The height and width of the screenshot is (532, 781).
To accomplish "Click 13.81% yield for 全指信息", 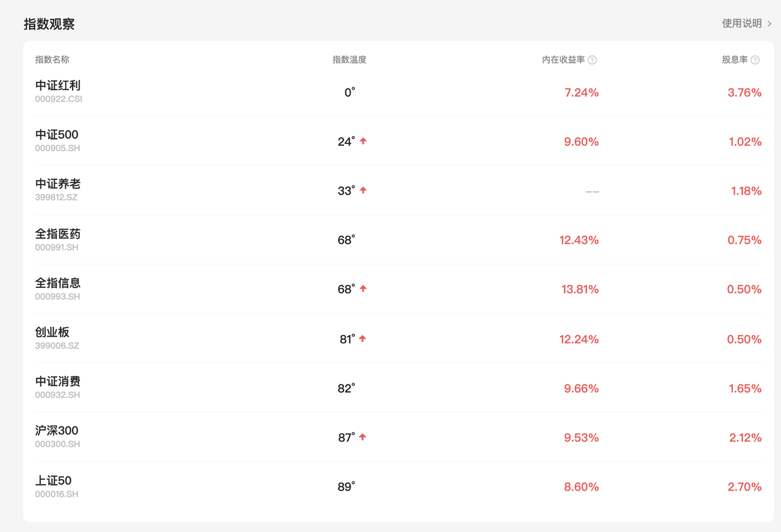I will tap(580, 289).
